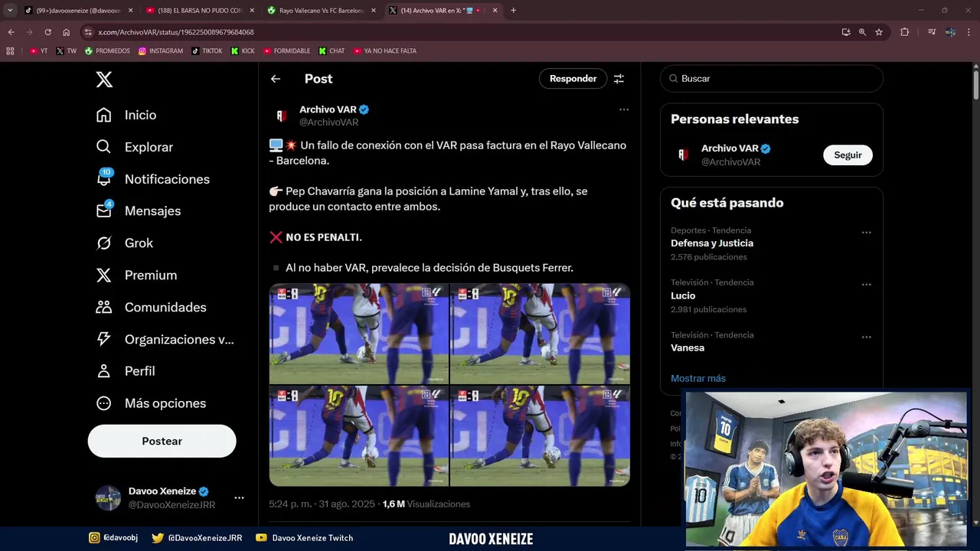The height and width of the screenshot is (551, 980).
Task: Open options for Defensa y Justicia trend
Action: tap(866, 232)
